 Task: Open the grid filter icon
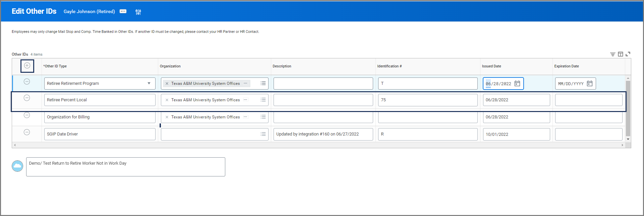coord(612,54)
